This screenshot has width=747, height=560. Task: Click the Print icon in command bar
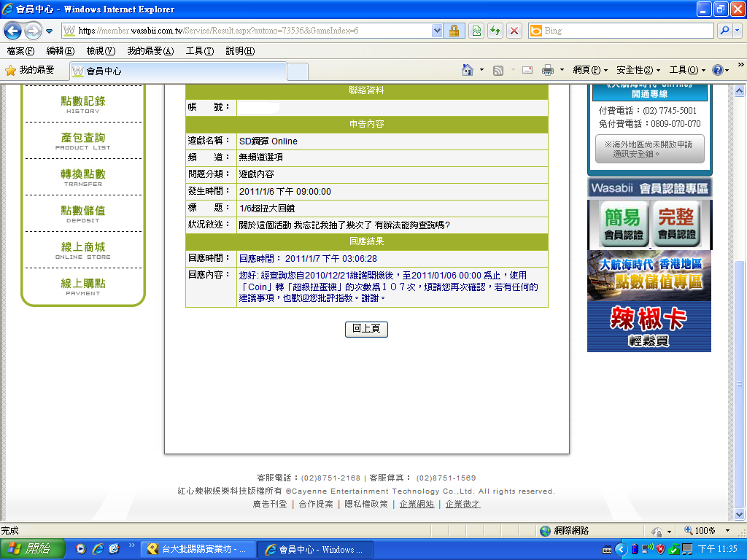tap(547, 70)
